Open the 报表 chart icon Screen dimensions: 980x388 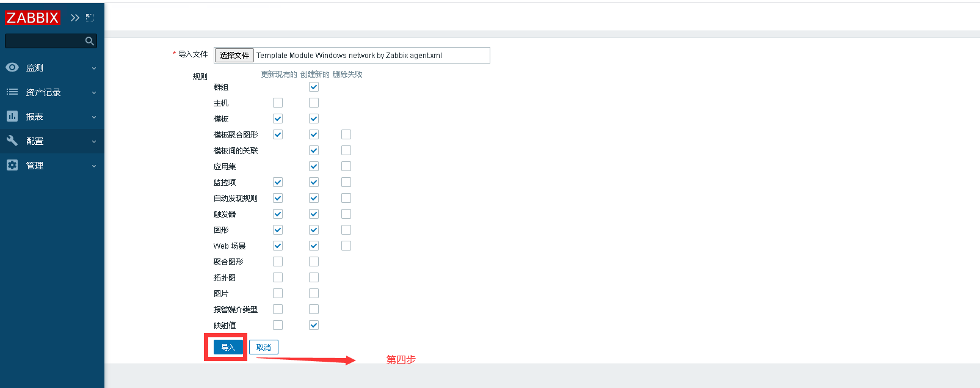tap(12, 116)
